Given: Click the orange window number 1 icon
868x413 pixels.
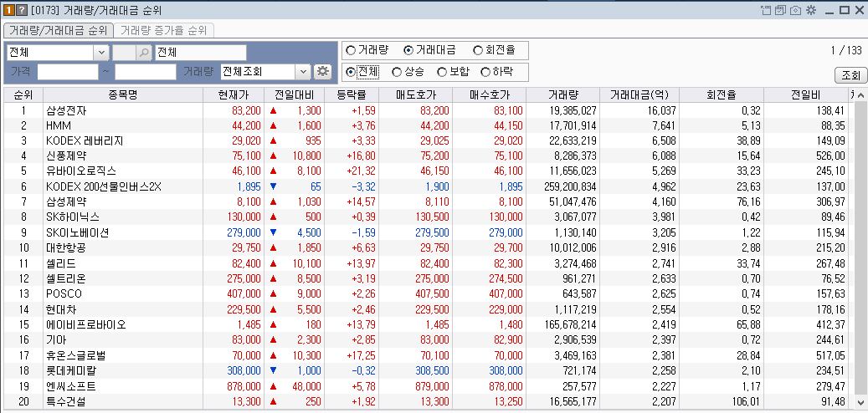Looking at the screenshot, I should click(x=8, y=10).
